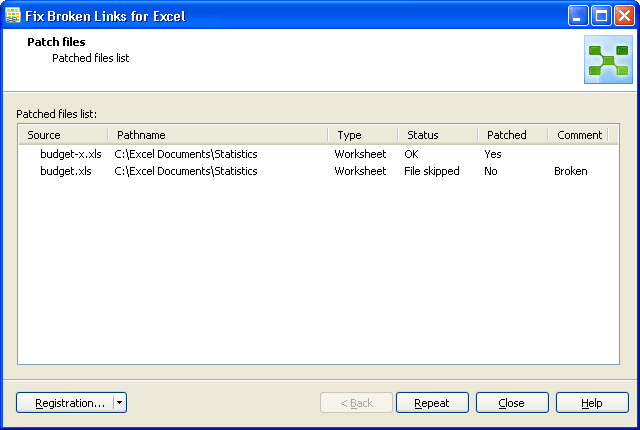
Task: Click the Close button
Action: point(512,403)
